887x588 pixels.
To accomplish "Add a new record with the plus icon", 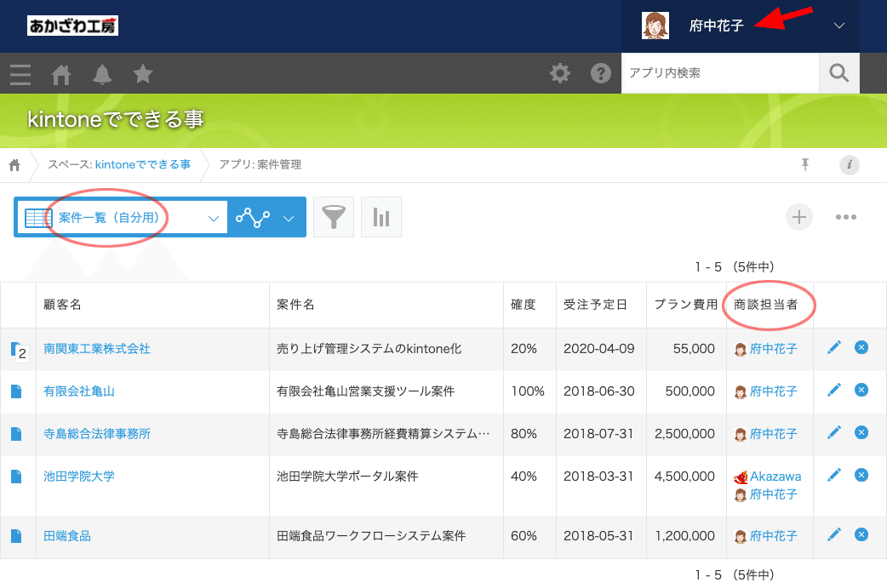I will pos(798,216).
